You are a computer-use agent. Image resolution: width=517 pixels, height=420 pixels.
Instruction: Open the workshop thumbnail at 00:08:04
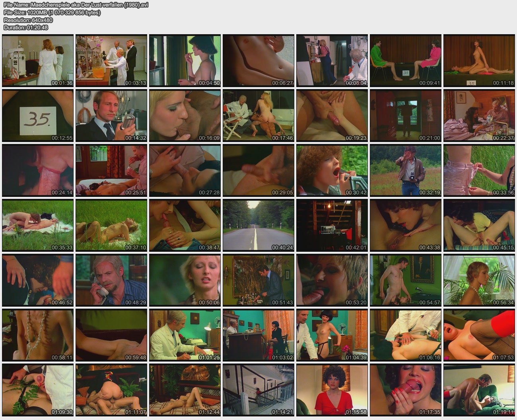[x=332, y=60]
